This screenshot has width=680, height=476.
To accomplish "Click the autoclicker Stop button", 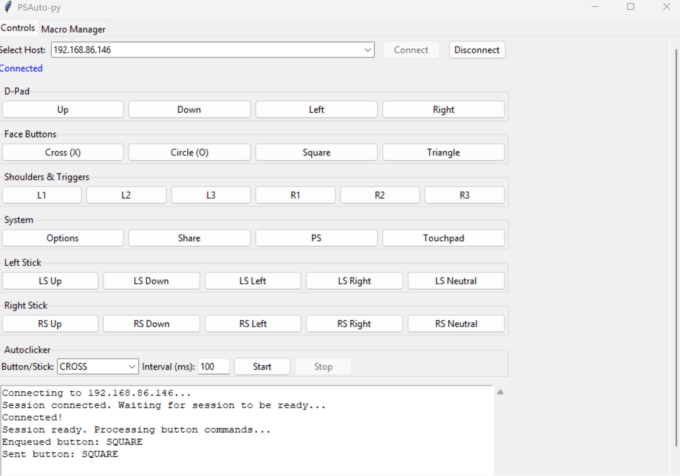I will pos(323,367).
